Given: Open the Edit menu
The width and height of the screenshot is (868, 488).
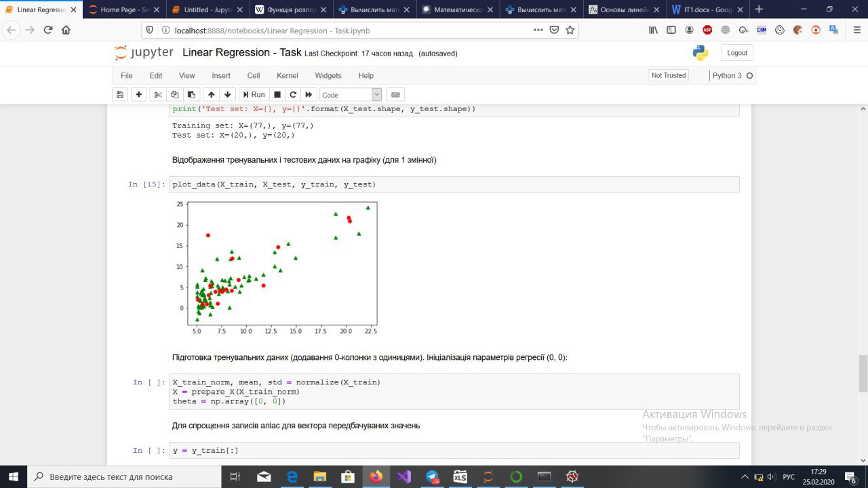Looking at the screenshot, I should (156, 75).
